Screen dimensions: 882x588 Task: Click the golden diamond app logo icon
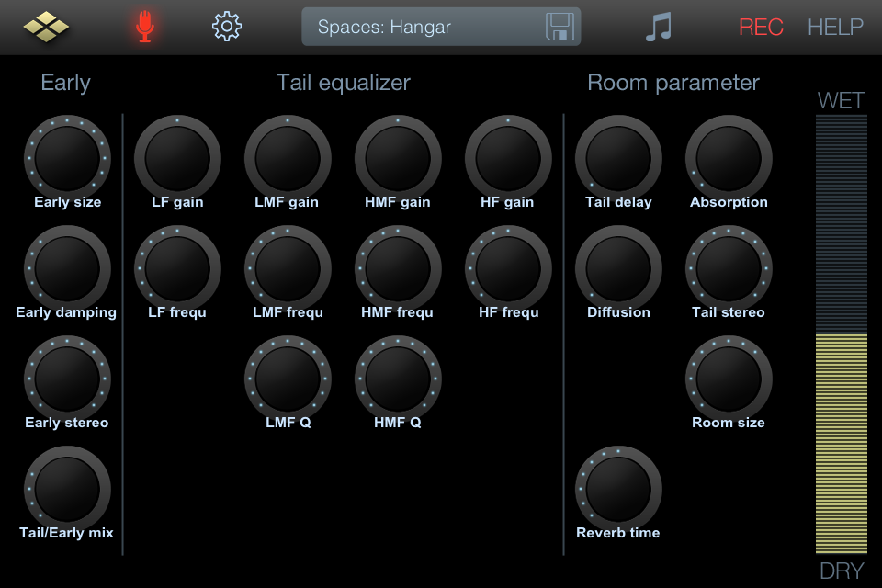tap(46, 27)
